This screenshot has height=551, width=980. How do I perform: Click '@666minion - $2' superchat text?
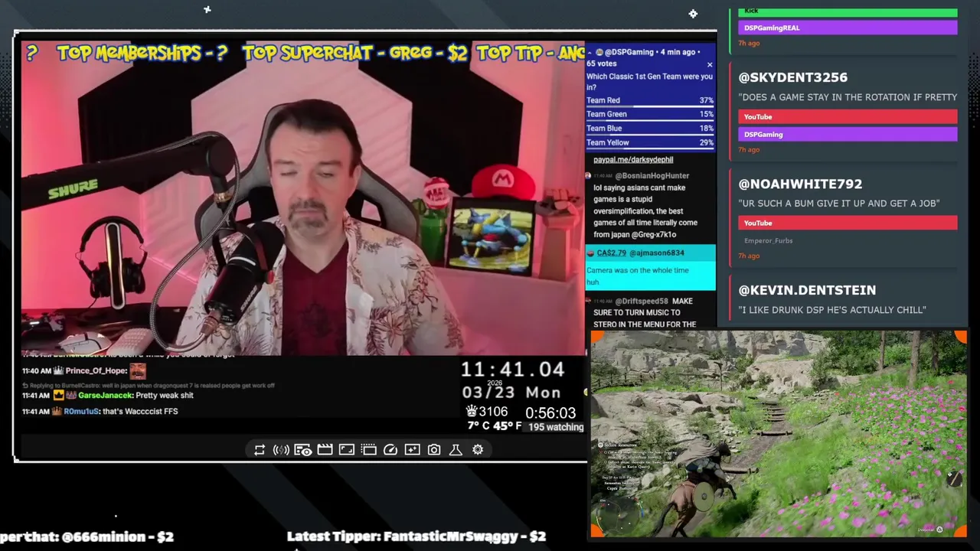[117, 536]
